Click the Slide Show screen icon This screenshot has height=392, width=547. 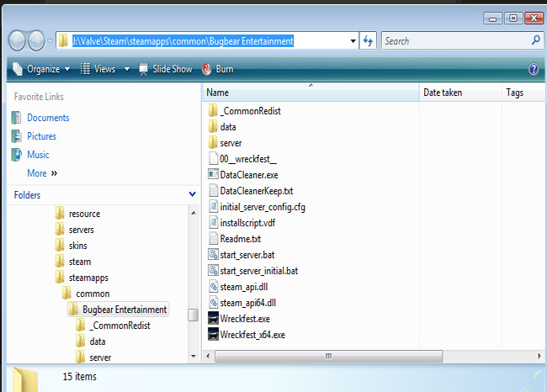pyautogui.click(x=143, y=69)
